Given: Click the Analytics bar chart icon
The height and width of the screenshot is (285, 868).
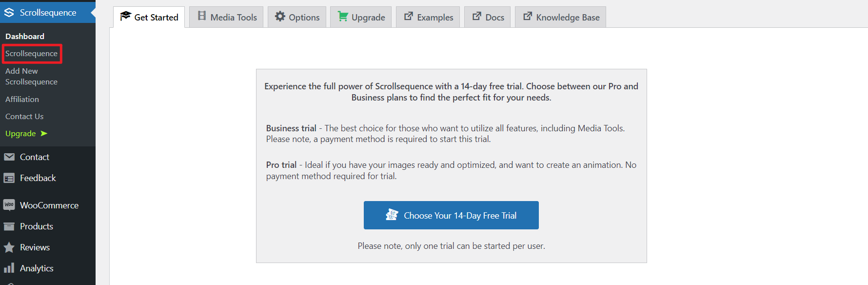Looking at the screenshot, I should coord(9,268).
